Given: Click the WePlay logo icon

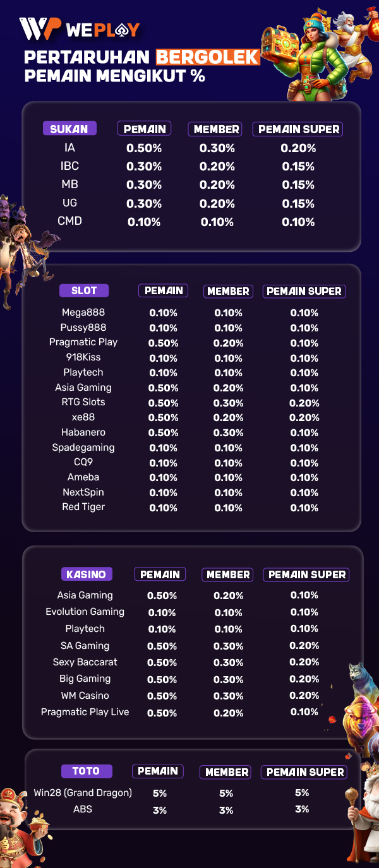Looking at the screenshot, I should pos(40,29).
